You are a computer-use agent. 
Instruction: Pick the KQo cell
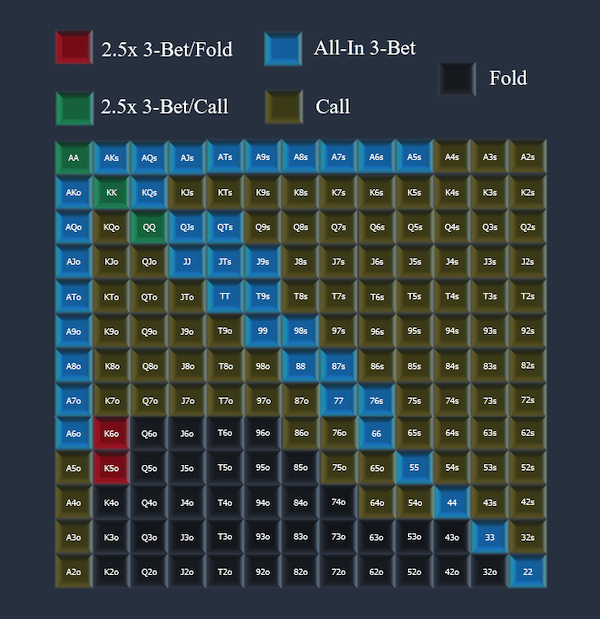coord(112,227)
